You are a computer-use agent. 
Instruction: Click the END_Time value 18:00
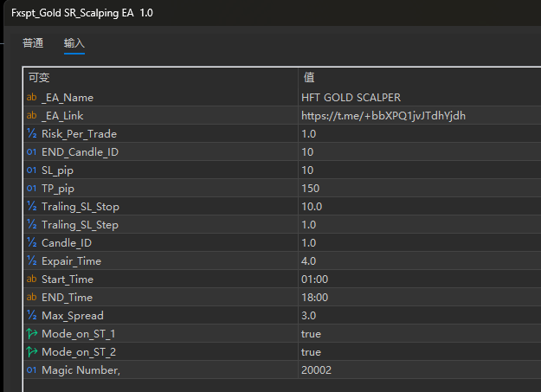coord(314,298)
